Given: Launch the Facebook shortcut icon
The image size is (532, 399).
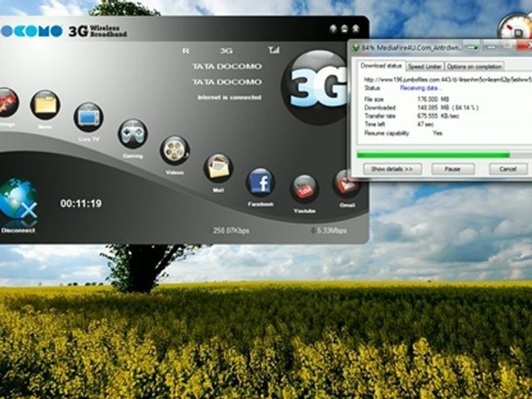Looking at the screenshot, I should [260, 183].
